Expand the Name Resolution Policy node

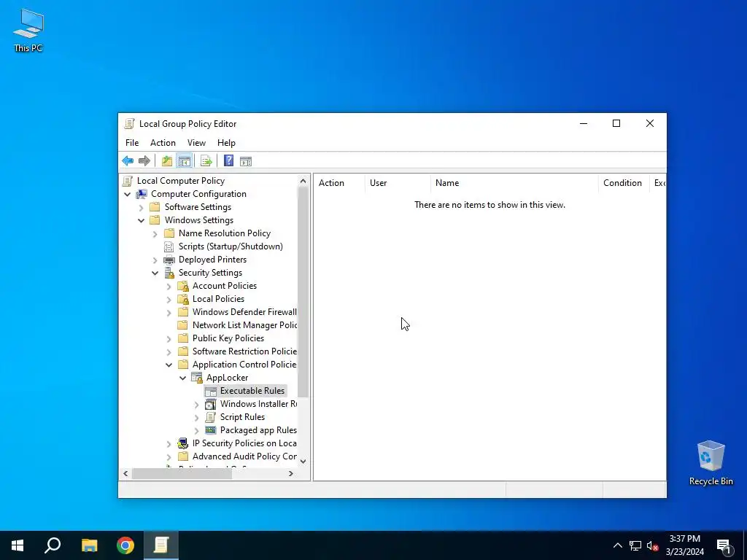coord(155,234)
